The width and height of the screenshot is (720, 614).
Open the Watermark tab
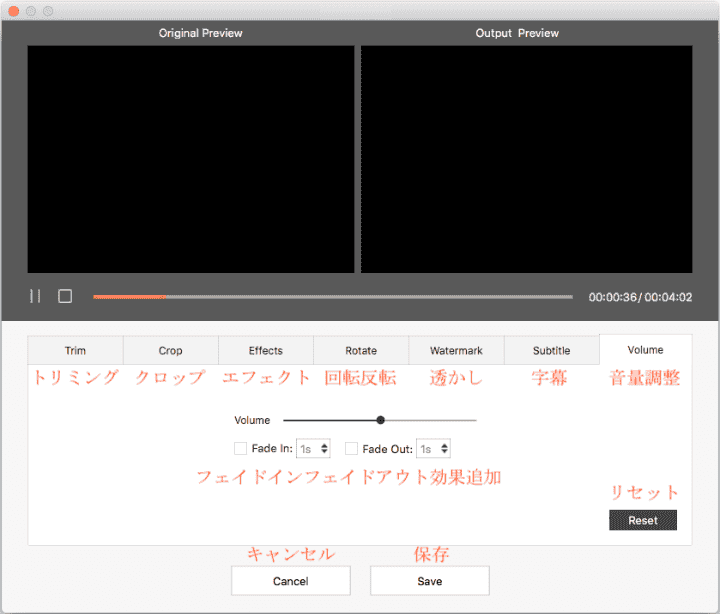456,350
